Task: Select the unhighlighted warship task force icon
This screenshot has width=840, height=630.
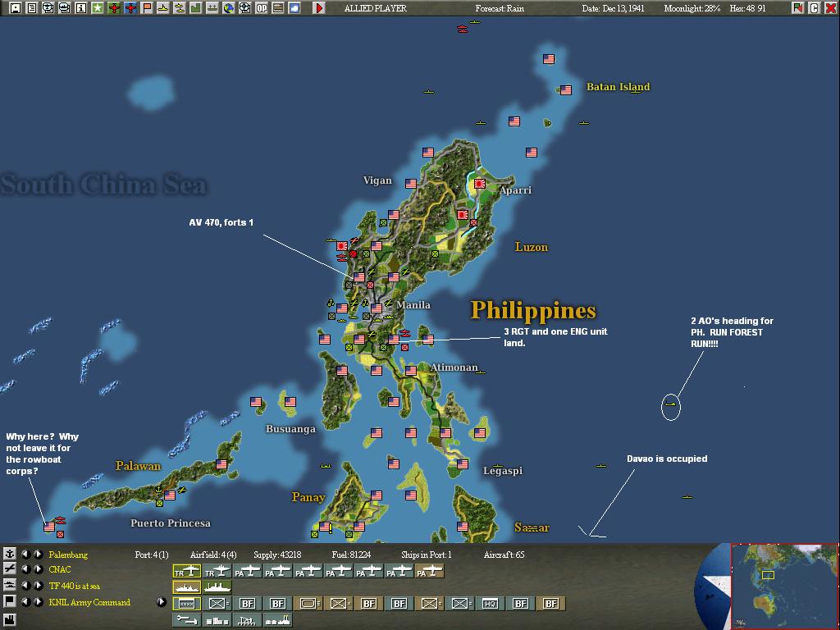Action: 217,587
